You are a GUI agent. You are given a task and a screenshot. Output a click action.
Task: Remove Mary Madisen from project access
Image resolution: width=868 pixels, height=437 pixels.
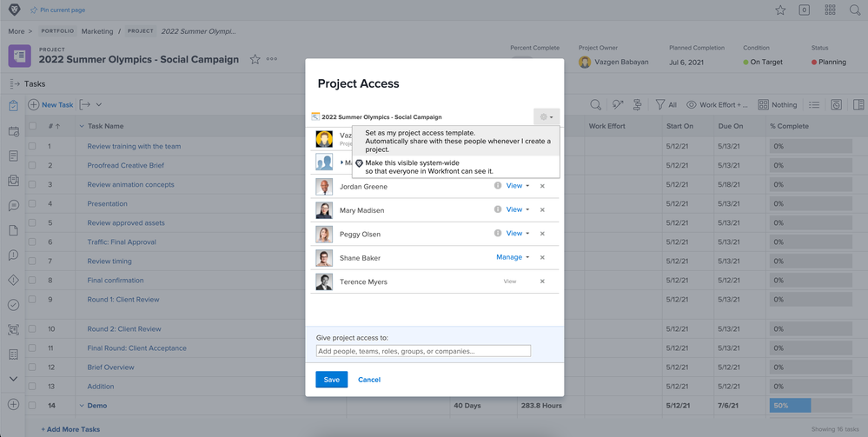pos(542,210)
